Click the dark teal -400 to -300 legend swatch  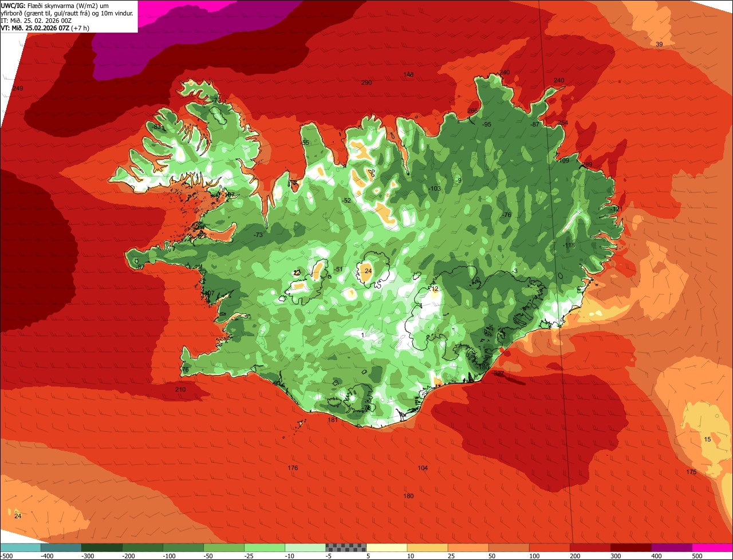(61, 547)
